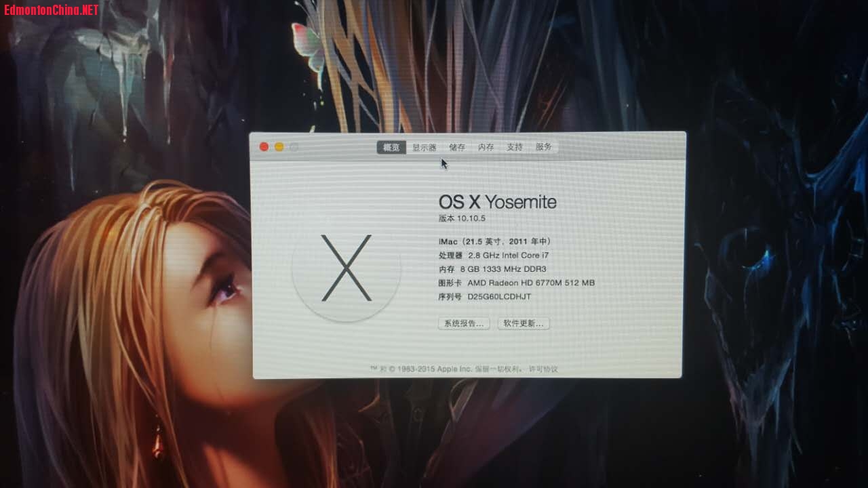Open the 支持 (Support) tab
The width and height of the screenshot is (868, 488).
[x=514, y=147]
